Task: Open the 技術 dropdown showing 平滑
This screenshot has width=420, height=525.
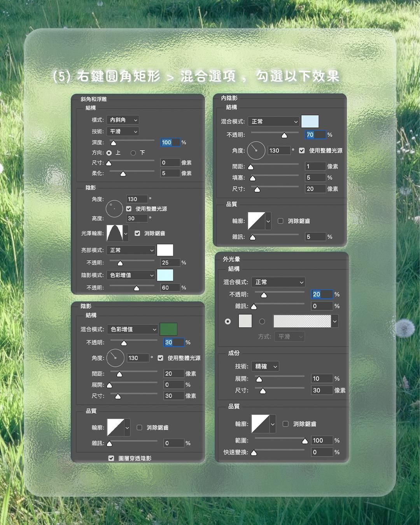Action: pyautogui.click(x=122, y=131)
